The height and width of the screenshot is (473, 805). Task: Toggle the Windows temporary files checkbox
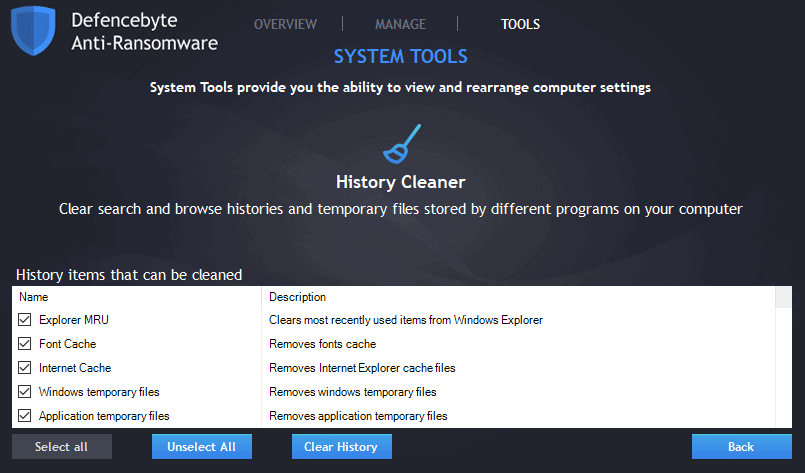coord(24,392)
